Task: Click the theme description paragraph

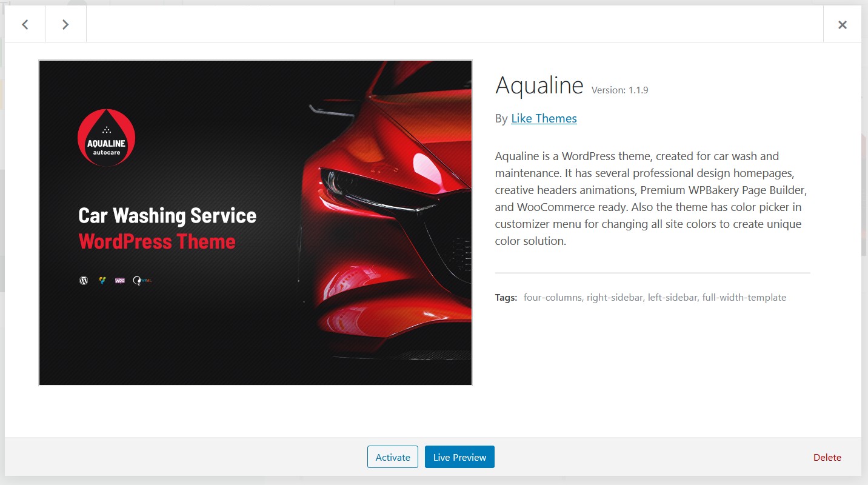Action: tap(652, 198)
